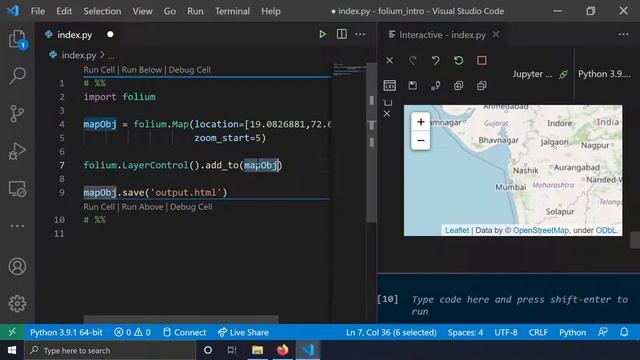Delete the map output cell
The image size is (640, 360).
(x=387, y=113)
